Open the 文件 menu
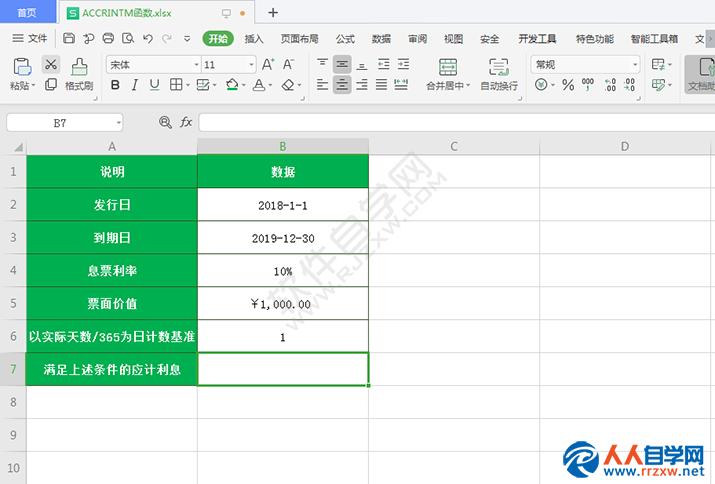715x484 pixels. (30, 38)
